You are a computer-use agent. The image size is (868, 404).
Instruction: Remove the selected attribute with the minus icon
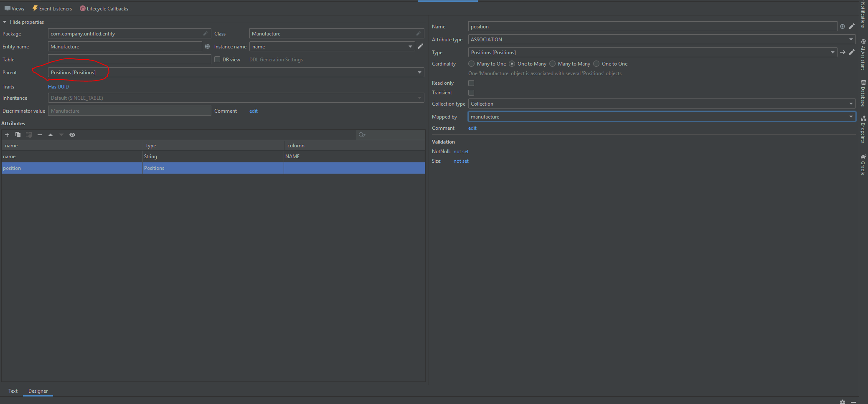[40, 135]
